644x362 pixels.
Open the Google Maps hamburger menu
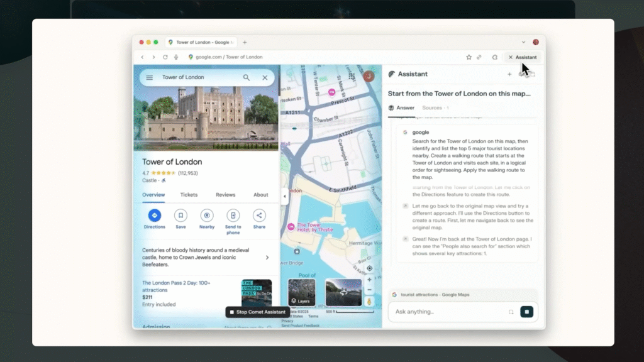pyautogui.click(x=150, y=77)
